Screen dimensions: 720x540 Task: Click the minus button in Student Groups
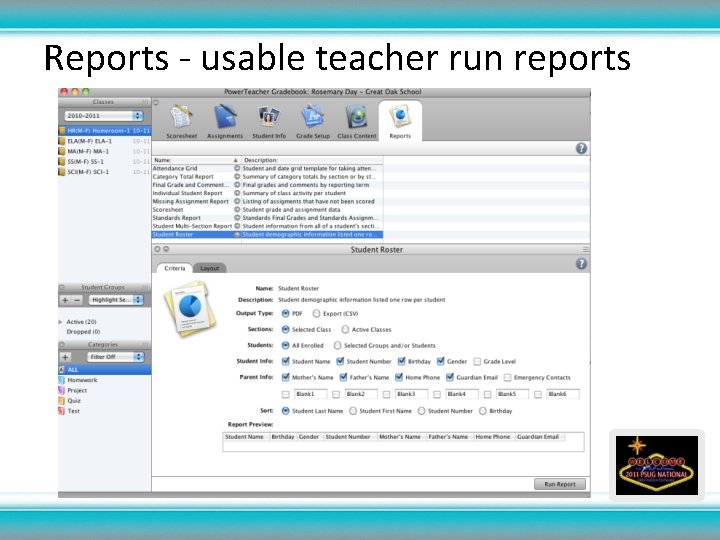[77, 300]
